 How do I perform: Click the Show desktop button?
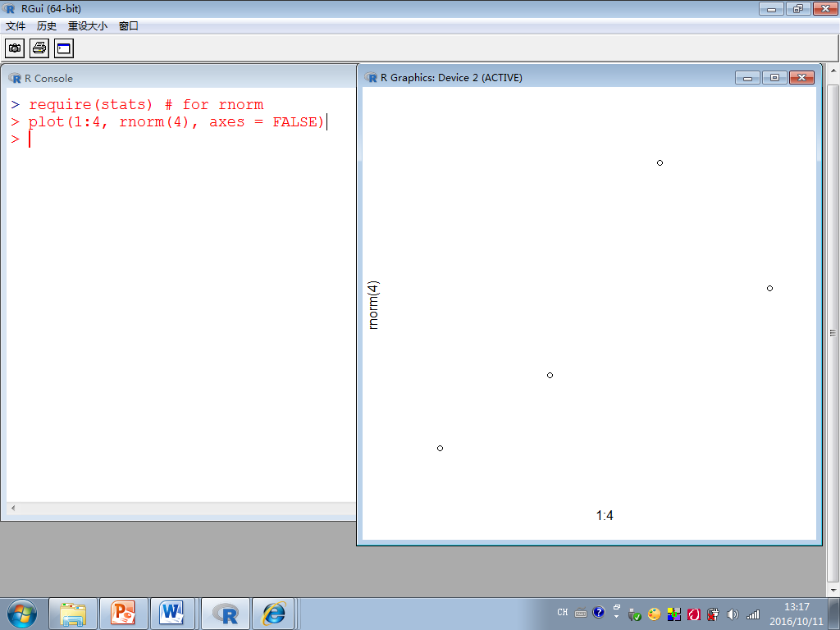pos(834,614)
